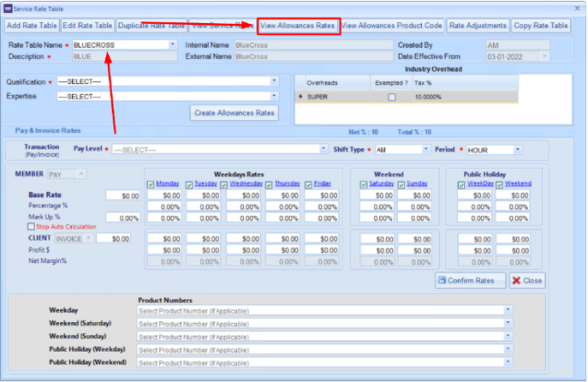
Task: Click the Friday link
Action: (x=322, y=183)
